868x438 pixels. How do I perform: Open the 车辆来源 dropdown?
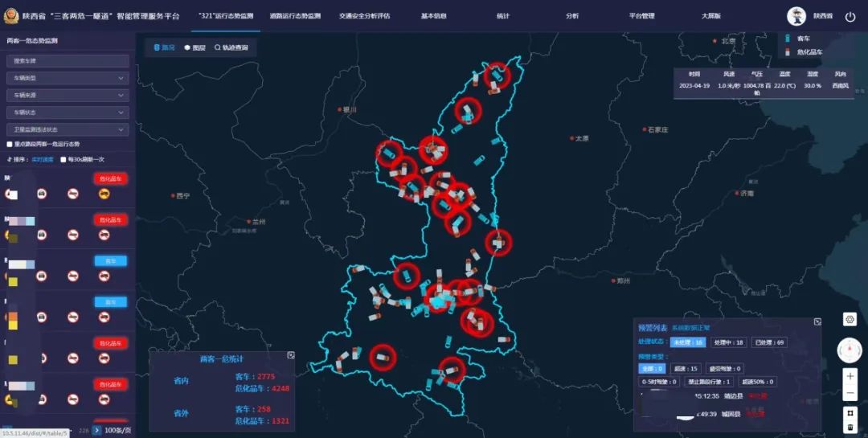pyautogui.click(x=68, y=96)
